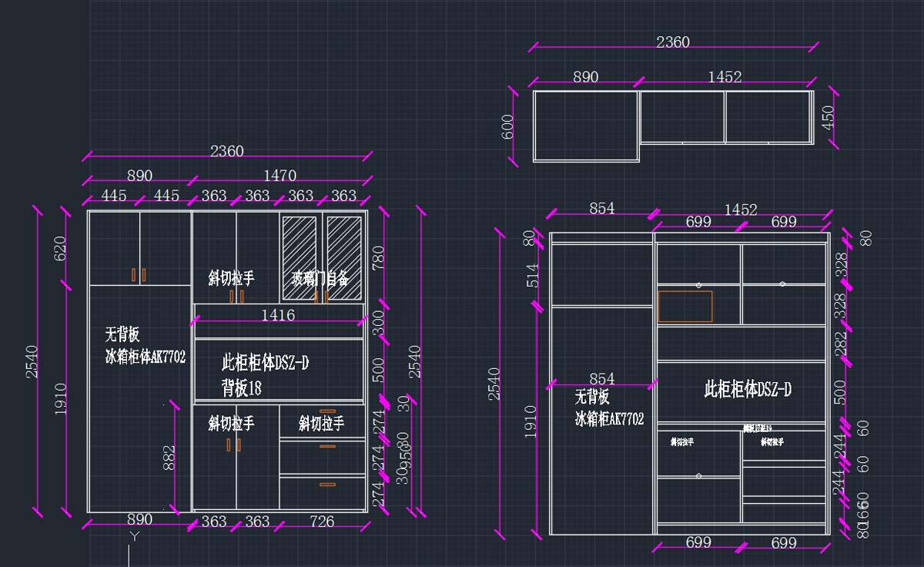Select the 726 bottom dimension text
Image resolution: width=924 pixels, height=567 pixels.
pos(322,522)
